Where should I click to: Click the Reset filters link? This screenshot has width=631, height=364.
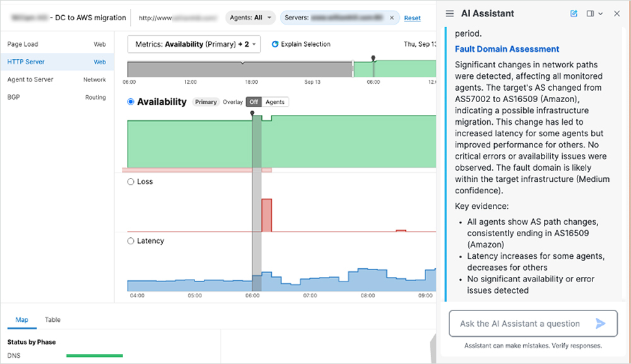pyautogui.click(x=412, y=18)
